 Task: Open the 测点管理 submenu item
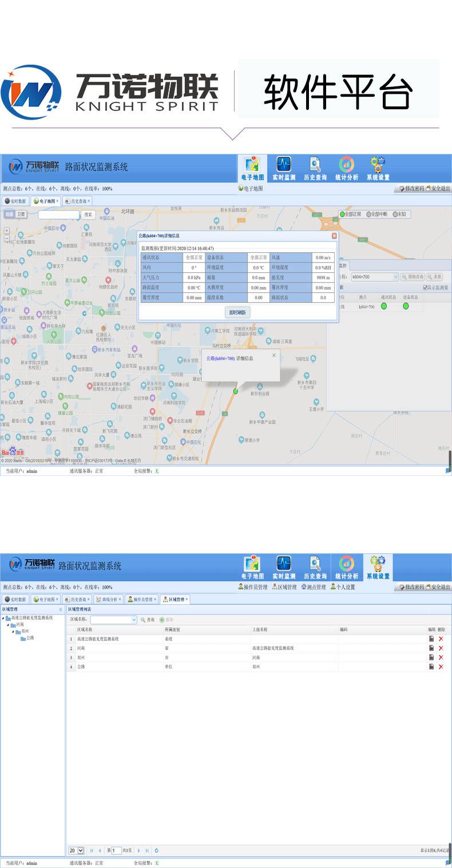click(x=314, y=587)
